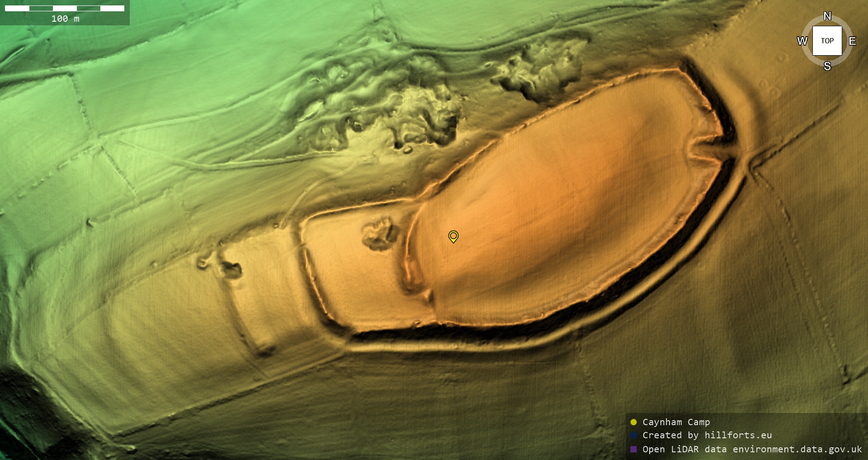Click the blue square beside Created by
Screen dimensions: 868x460
[633, 436]
